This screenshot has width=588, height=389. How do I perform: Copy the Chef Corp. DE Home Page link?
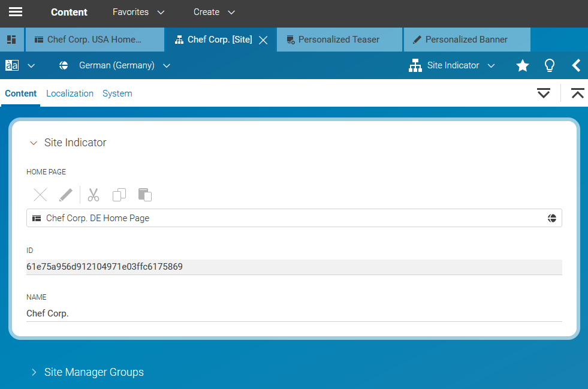pos(119,194)
